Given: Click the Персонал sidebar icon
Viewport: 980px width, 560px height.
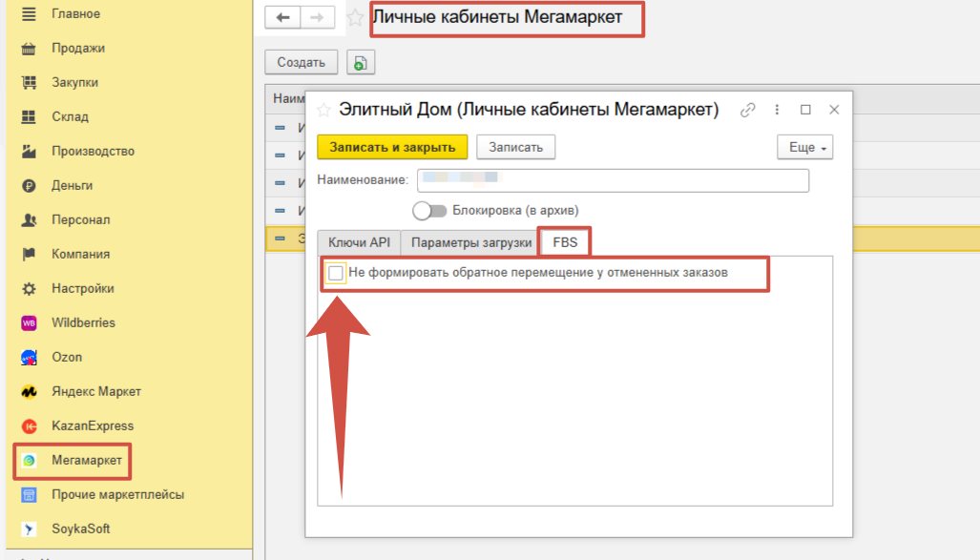Looking at the screenshot, I should [x=29, y=220].
